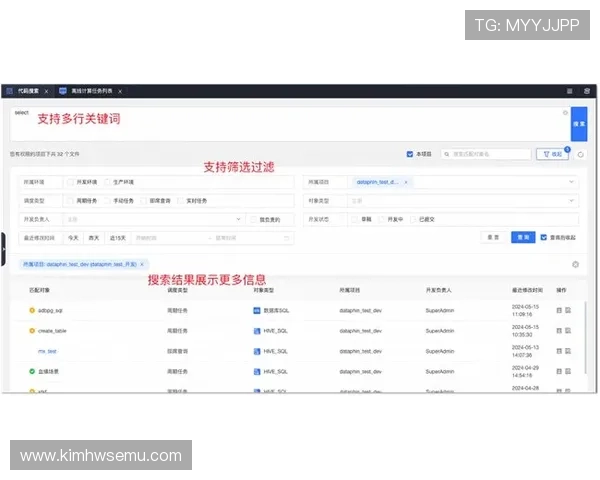Click the refresh icon beside the filter button
The height and width of the screenshot is (480, 600).
[580, 155]
